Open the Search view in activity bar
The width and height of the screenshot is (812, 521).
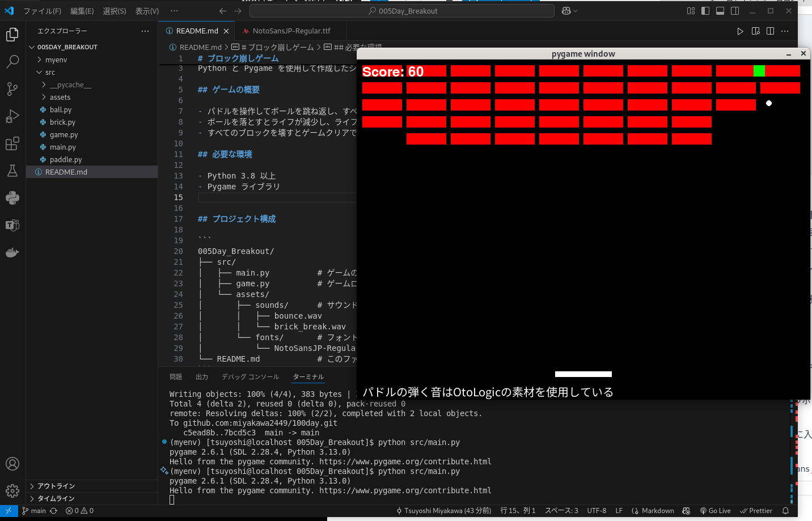12,61
